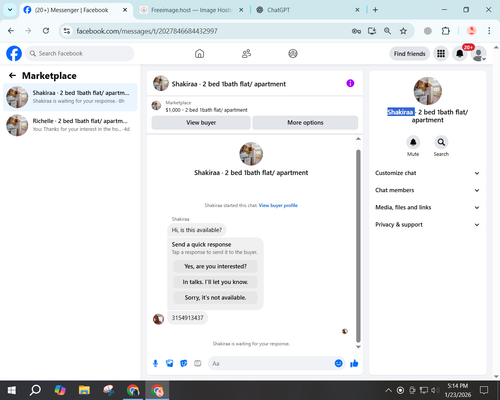The image size is (500, 400).
Task: Bookmark this page with the star icon
Action: (x=403, y=31)
